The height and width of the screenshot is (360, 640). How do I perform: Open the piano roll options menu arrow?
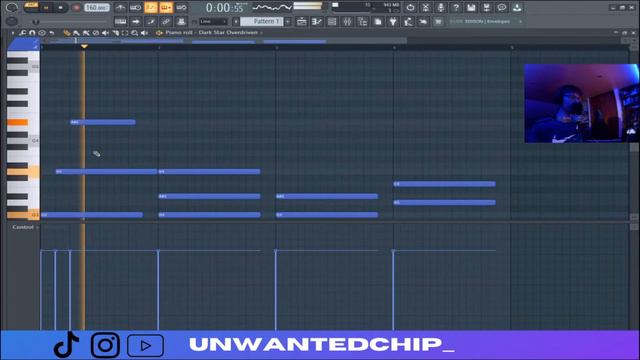tap(13, 33)
